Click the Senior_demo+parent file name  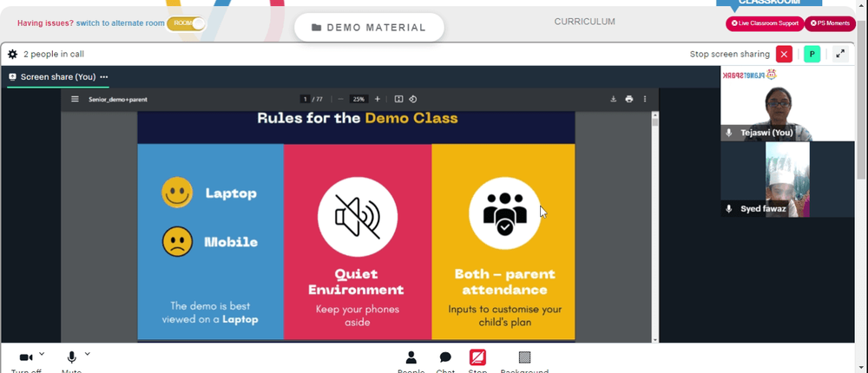pyautogui.click(x=118, y=100)
